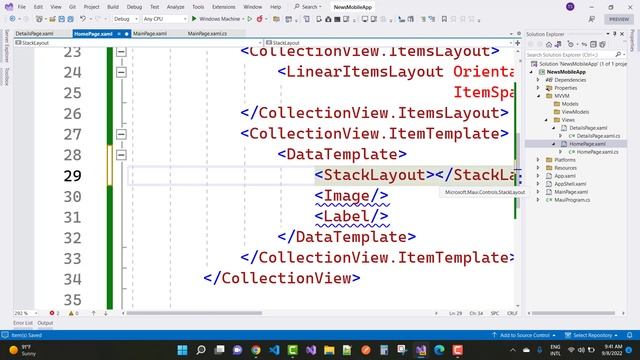Open the Build menu
Screen dimensions: 640x360
click(x=113, y=7)
